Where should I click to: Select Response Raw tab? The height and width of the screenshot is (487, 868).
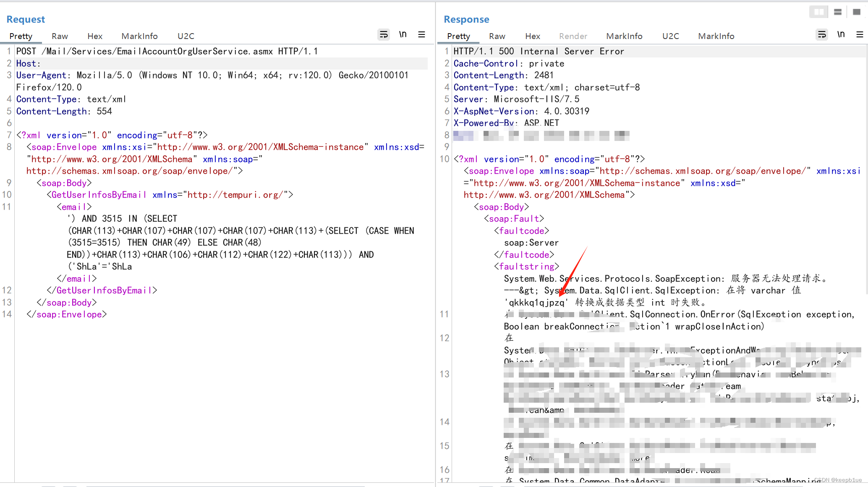click(x=497, y=36)
